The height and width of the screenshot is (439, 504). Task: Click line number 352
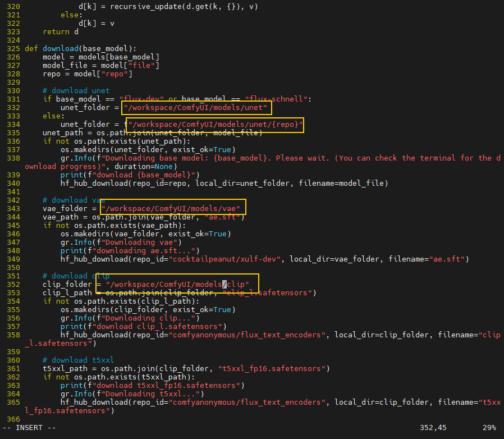pyautogui.click(x=13, y=284)
